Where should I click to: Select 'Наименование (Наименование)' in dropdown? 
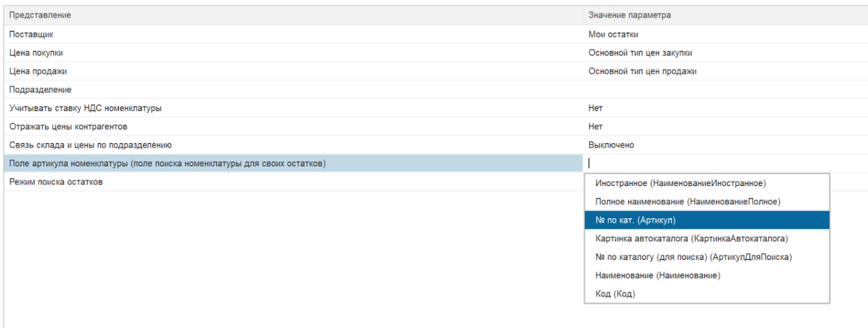tap(657, 275)
